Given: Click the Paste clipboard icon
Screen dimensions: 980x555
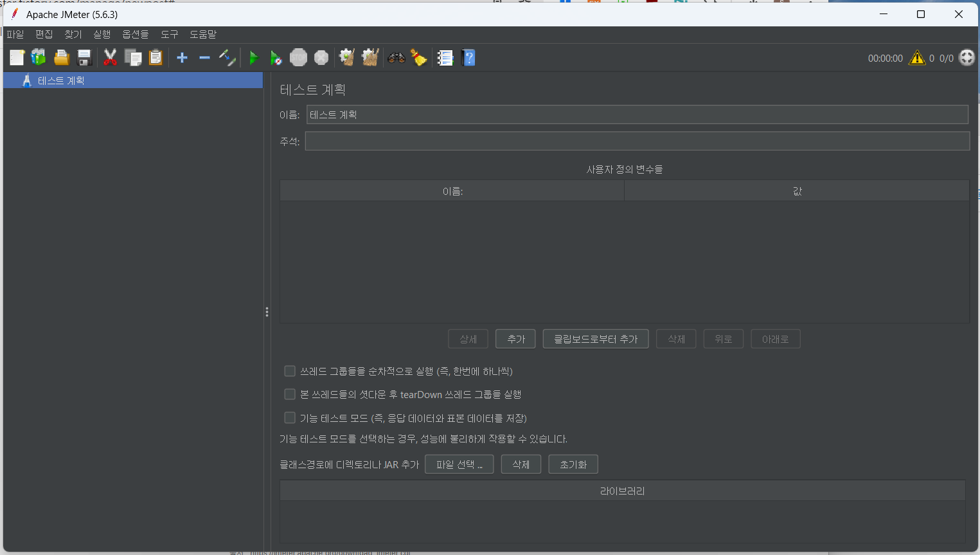Looking at the screenshot, I should [156, 58].
